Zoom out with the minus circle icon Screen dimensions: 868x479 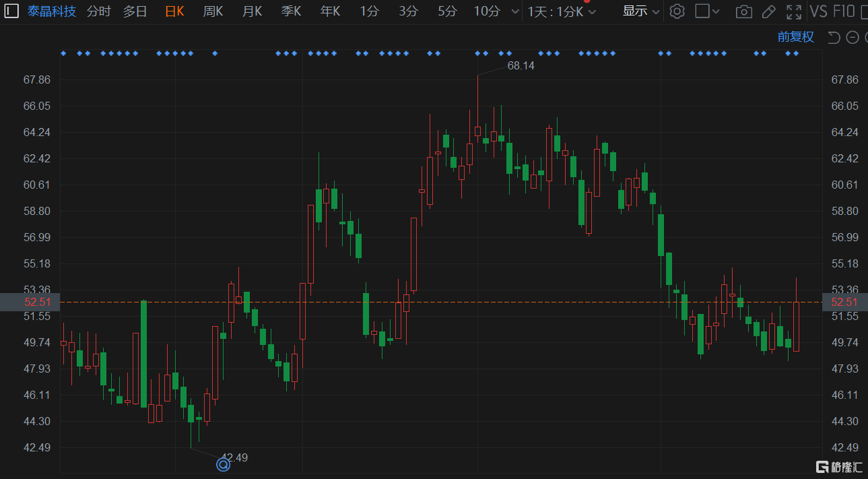852,37
